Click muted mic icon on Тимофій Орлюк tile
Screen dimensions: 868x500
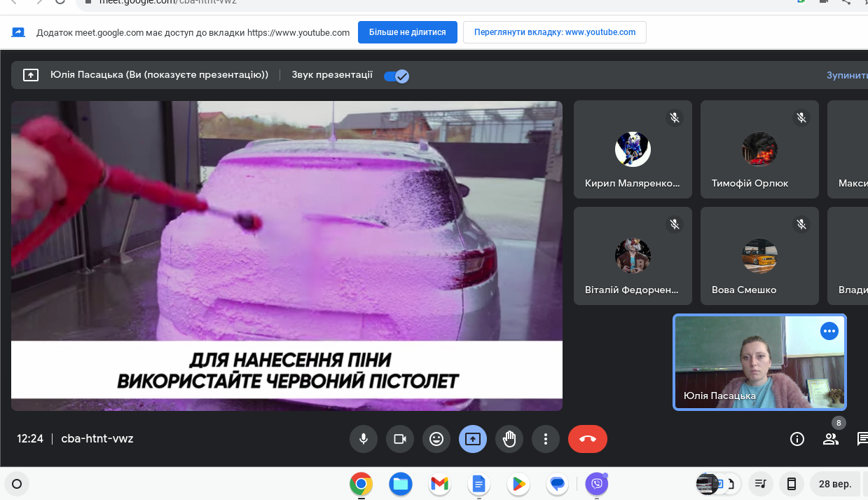click(x=801, y=118)
